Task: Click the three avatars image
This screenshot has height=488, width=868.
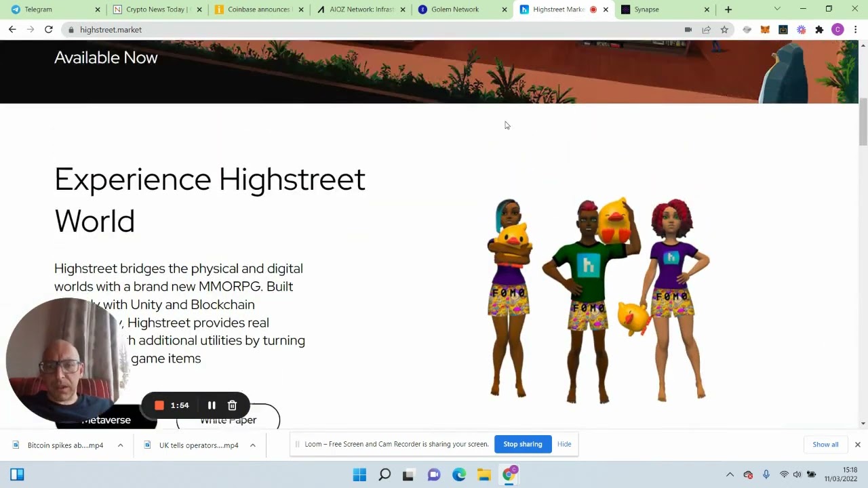Action: tap(598, 300)
